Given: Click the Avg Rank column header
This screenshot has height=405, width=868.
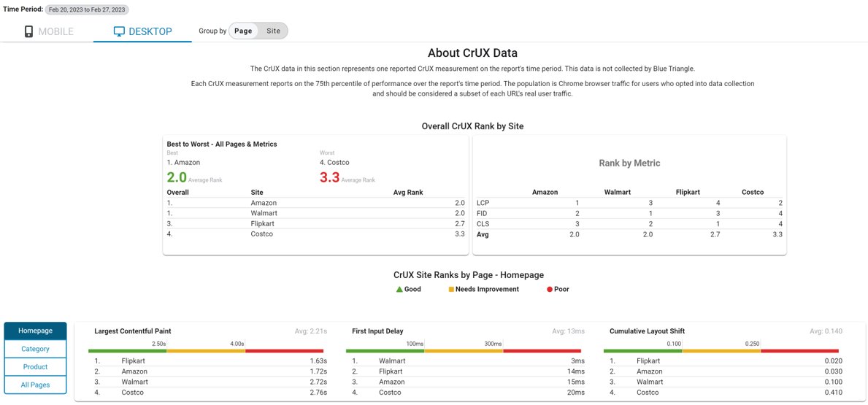Looking at the screenshot, I should [407, 193].
